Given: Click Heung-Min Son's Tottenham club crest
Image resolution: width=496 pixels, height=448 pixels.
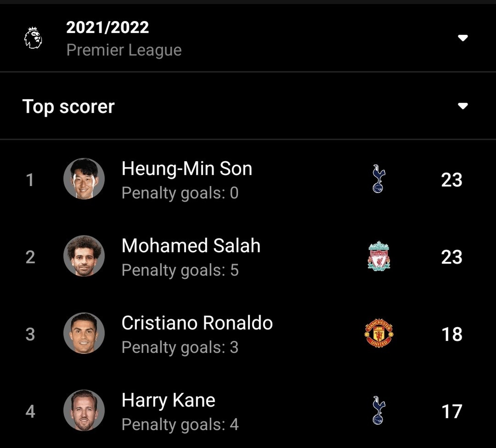Looking at the screenshot, I should click(379, 179).
